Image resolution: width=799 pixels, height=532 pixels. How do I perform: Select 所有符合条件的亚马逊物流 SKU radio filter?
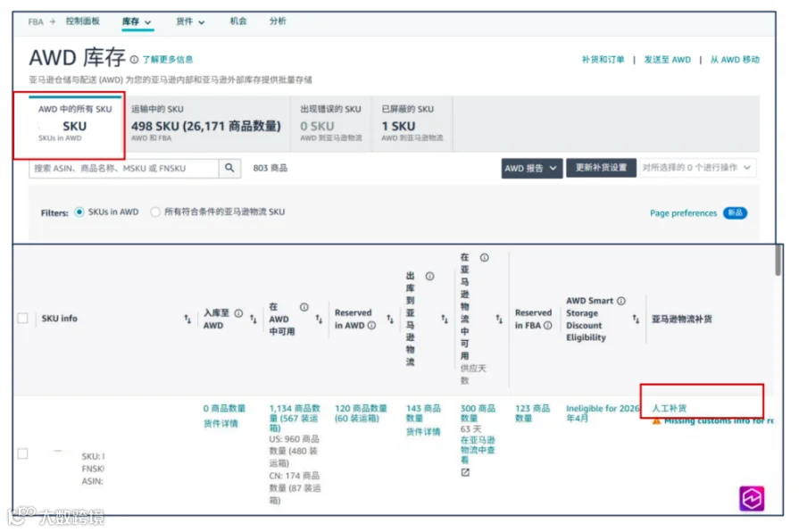point(155,212)
